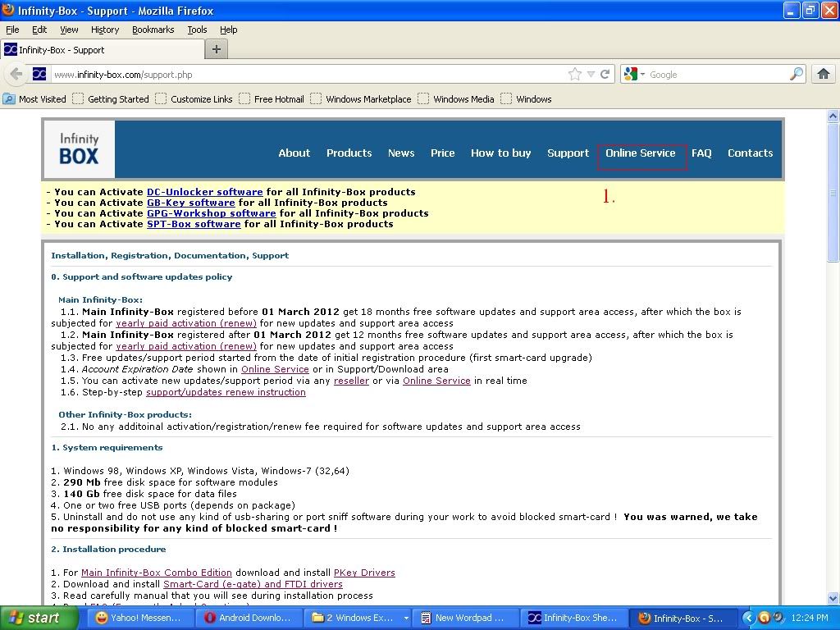Open the address bar history dropdown arrow
This screenshot has width=840, height=630.
591,75
